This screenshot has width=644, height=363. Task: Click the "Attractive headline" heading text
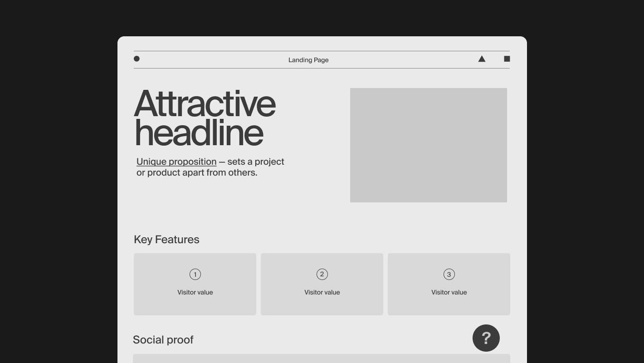click(x=204, y=118)
